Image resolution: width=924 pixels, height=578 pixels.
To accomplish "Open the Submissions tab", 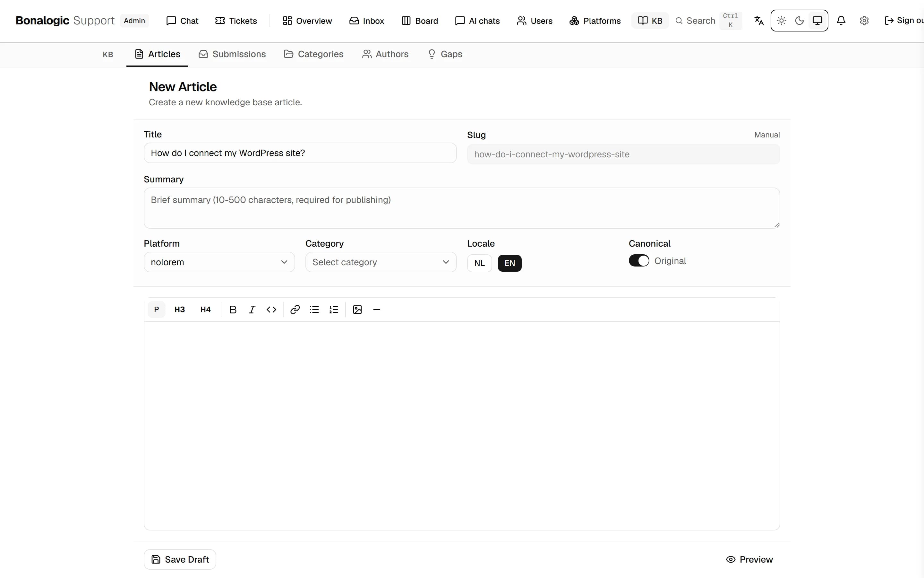I will point(232,54).
